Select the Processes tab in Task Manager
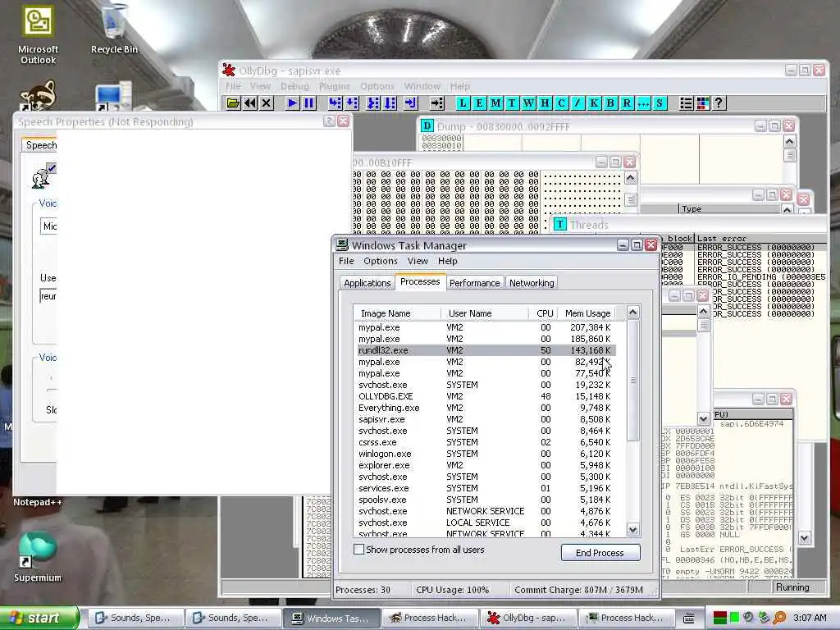840x630 pixels. (x=420, y=281)
